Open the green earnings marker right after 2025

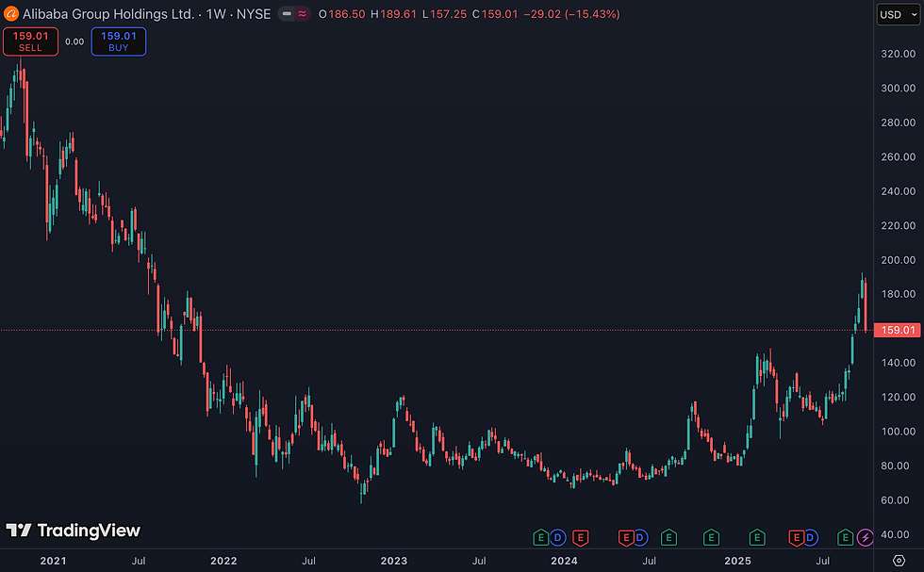757,537
